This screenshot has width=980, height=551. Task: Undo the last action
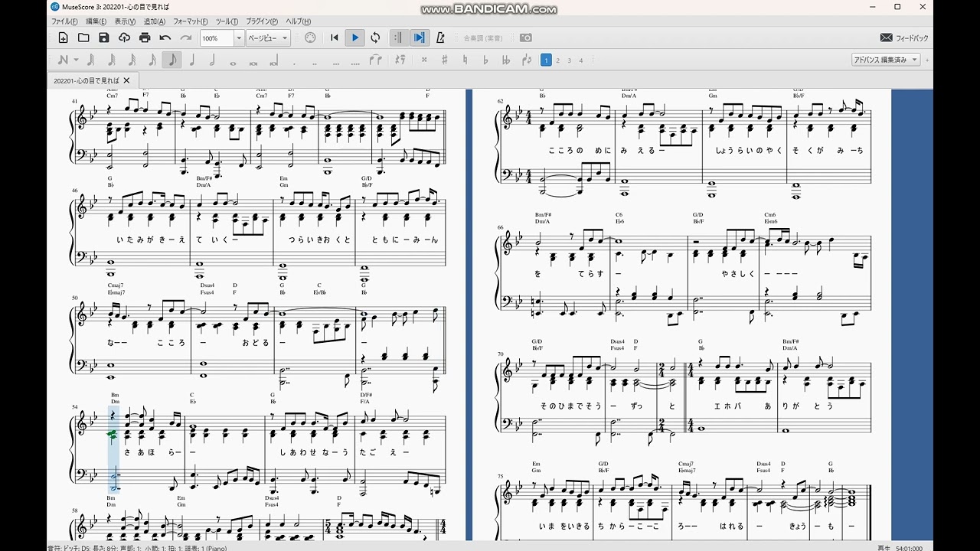(165, 37)
